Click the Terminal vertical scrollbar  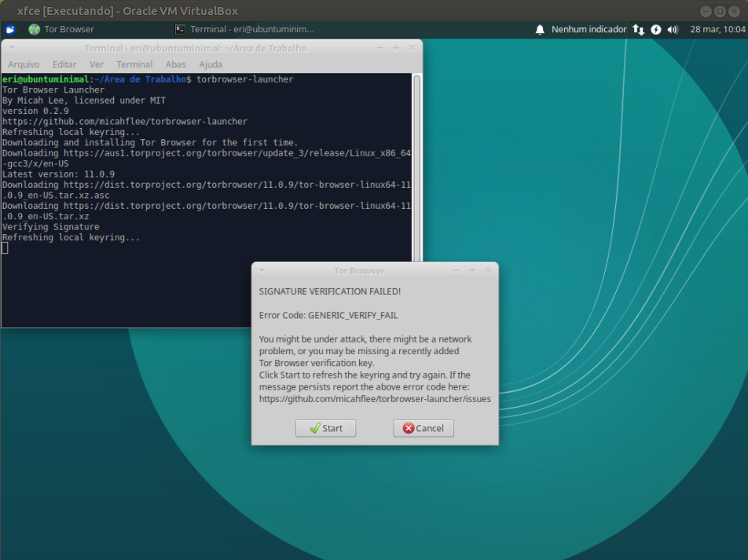[417, 168]
